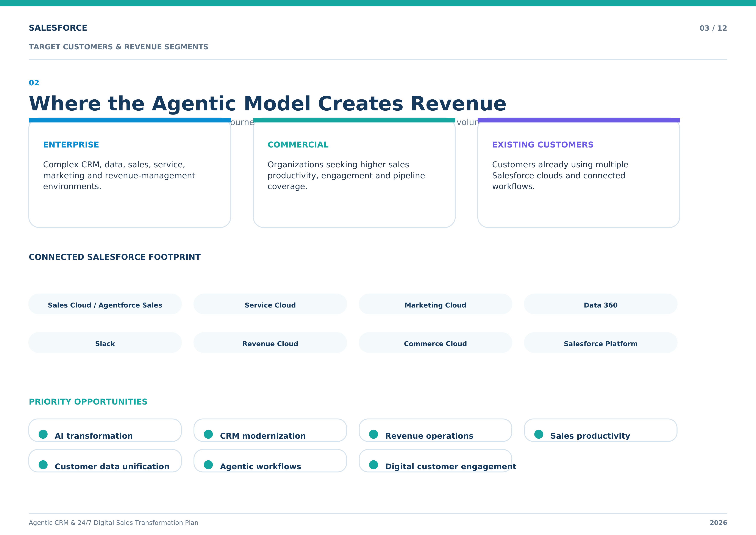Select the Revenue Cloud pill
Screen dimensions: 756x535
270,343
